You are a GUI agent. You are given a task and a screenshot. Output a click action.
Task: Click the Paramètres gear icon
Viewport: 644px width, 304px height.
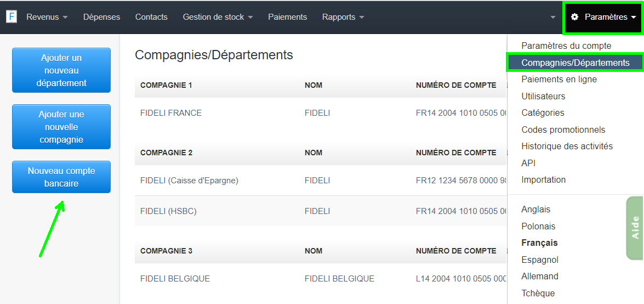coord(575,17)
